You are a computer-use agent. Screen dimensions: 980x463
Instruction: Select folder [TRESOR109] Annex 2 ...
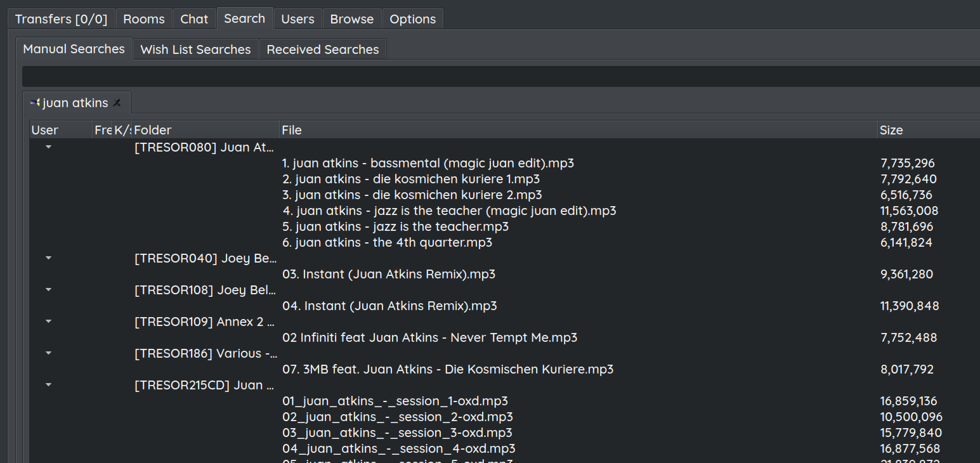(206, 322)
